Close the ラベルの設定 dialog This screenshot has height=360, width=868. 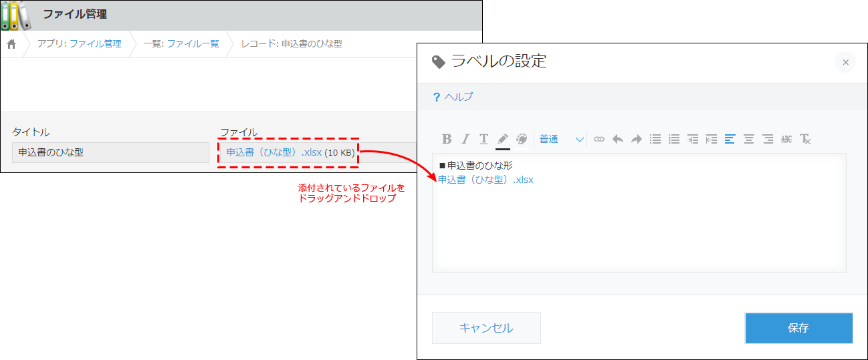(x=845, y=62)
